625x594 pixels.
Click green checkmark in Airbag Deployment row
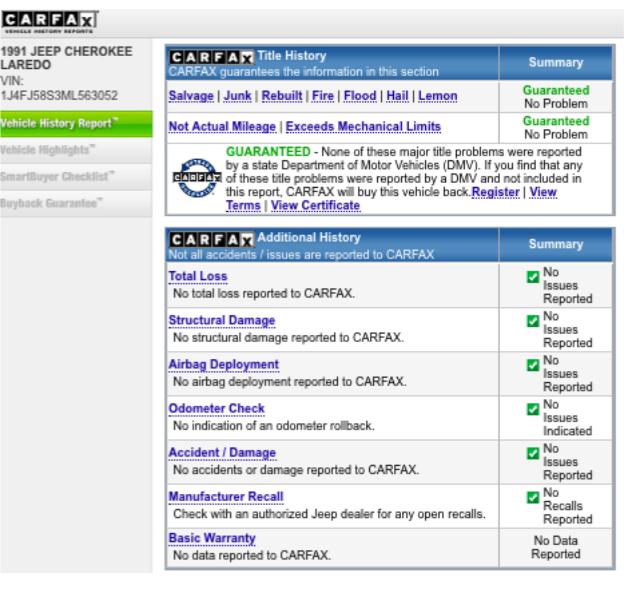pos(533,365)
